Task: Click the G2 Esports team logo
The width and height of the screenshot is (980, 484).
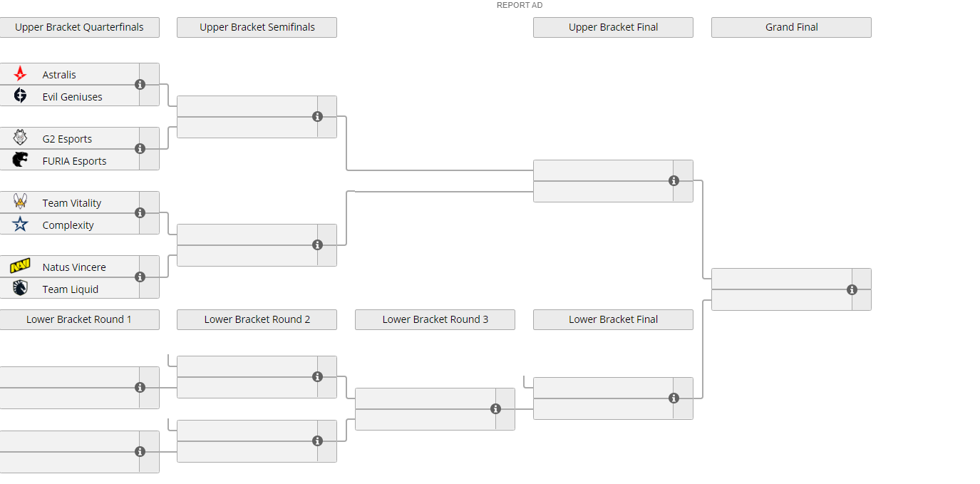Action: point(21,138)
